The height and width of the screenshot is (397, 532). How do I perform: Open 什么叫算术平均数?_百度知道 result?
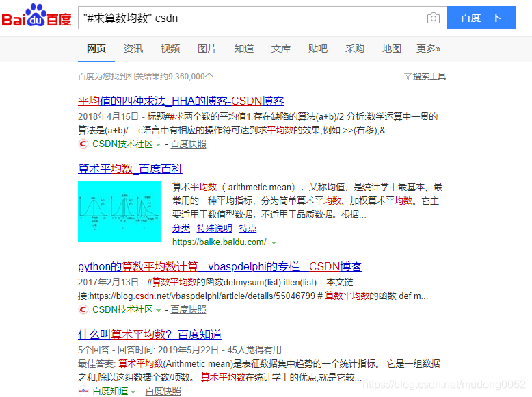click(150, 335)
